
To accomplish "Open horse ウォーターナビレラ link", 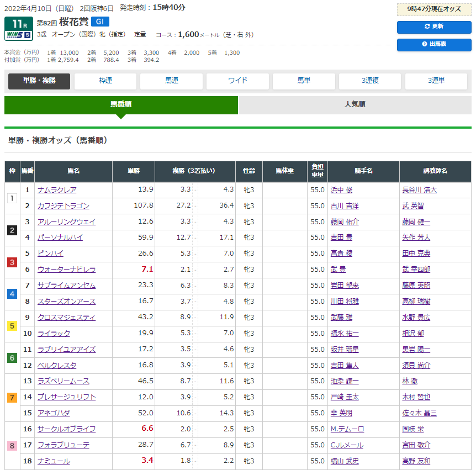I will pyautogui.click(x=66, y=270).
